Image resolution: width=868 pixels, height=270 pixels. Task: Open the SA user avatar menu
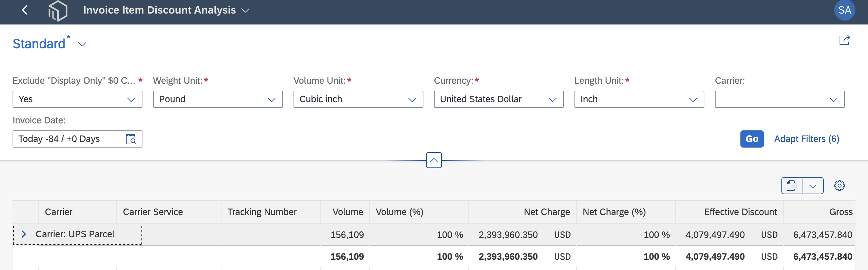[845, 10]
